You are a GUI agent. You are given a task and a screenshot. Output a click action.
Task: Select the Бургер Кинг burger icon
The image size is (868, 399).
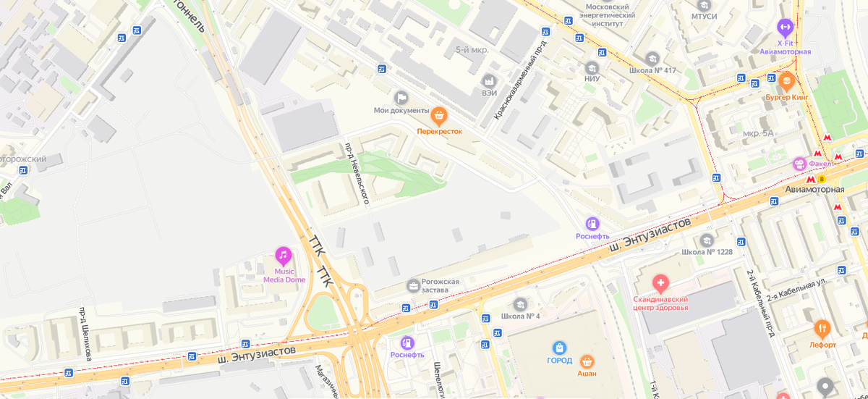(x=786, y=80)
